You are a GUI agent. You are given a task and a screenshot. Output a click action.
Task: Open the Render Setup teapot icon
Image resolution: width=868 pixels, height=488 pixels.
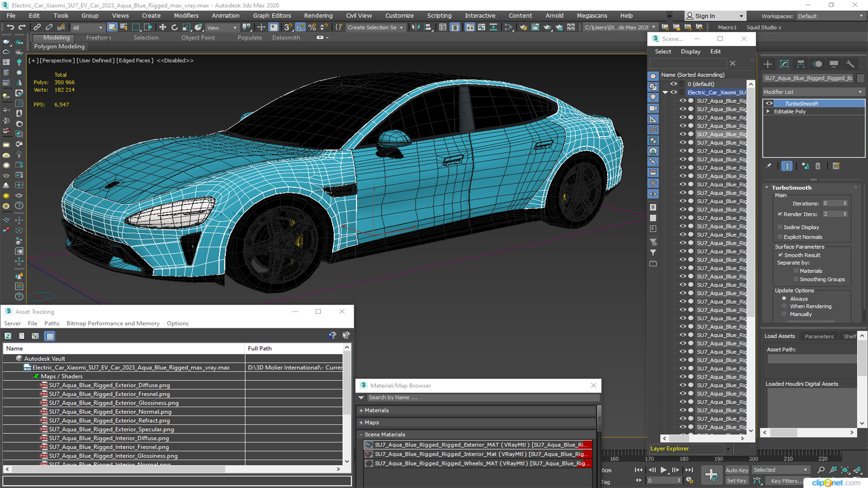pos(524,27)
